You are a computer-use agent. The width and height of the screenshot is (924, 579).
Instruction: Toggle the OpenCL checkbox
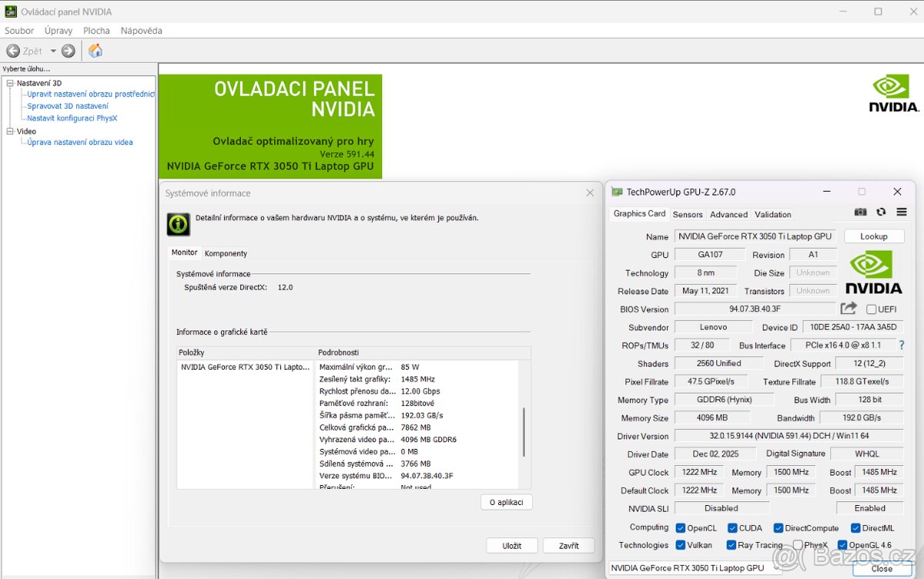[681, 528]
